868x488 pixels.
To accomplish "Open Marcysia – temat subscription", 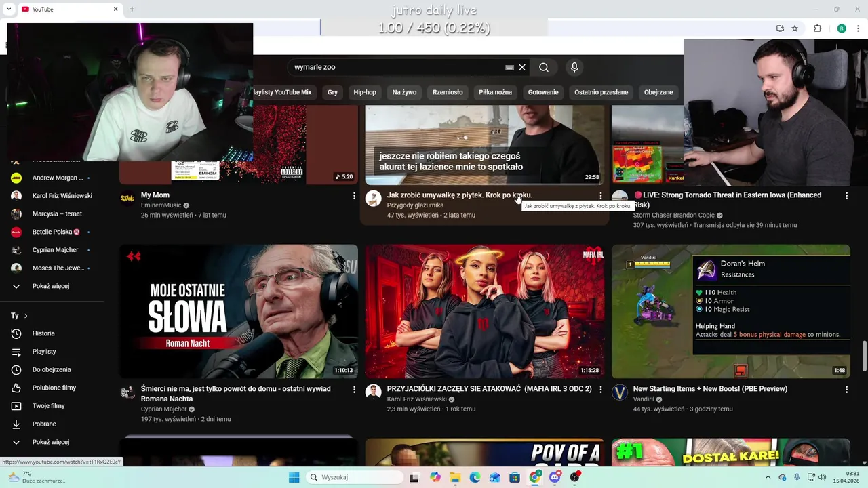I will (56, 213).
